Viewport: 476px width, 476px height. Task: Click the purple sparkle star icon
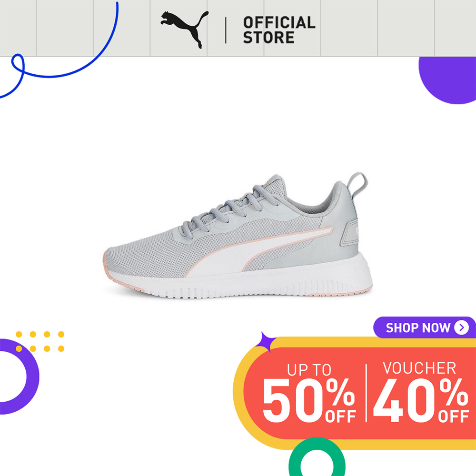pos(265,342)
